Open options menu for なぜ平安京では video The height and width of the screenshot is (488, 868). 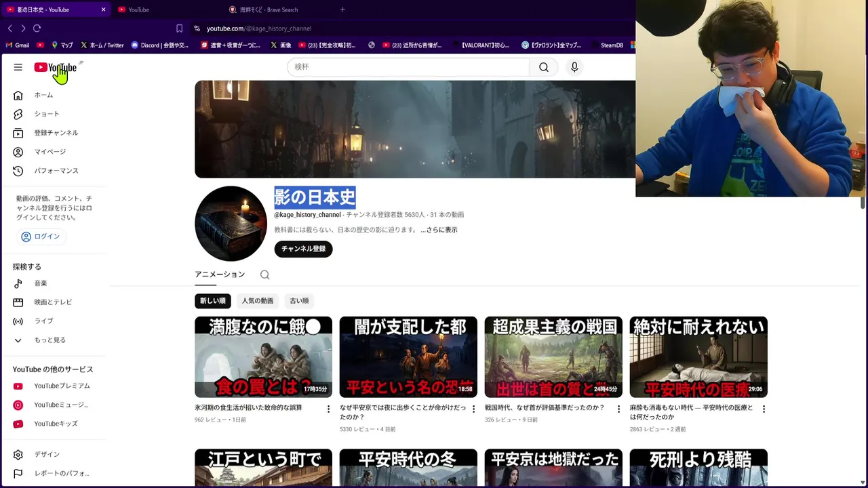coord(474,409)
